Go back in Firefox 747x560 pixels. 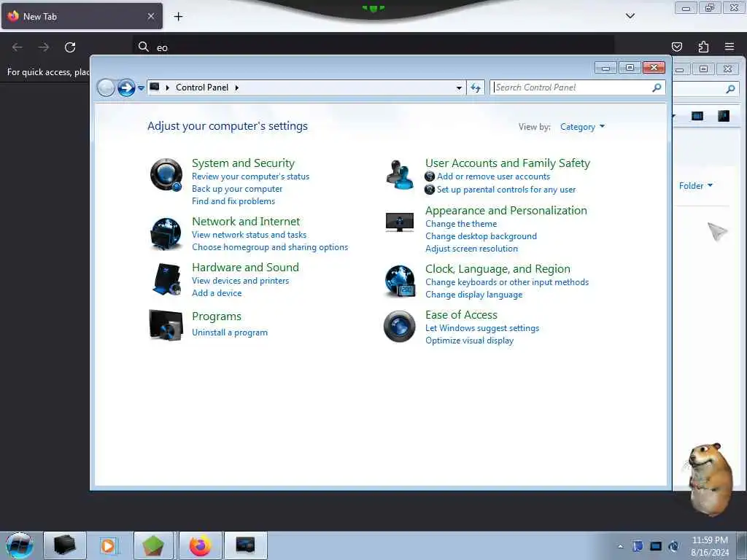pyautogui.click(x=18, y=47)
